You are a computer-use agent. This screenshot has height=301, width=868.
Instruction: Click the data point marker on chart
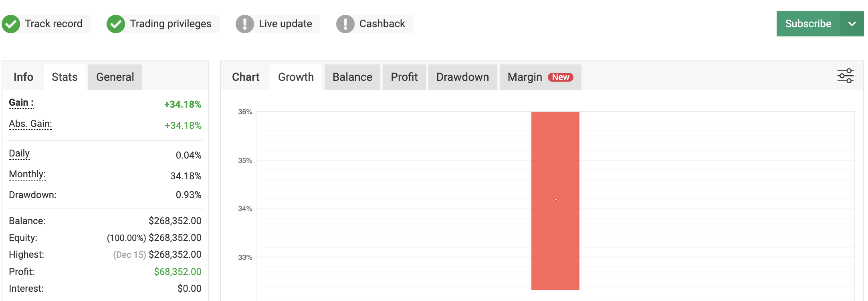pos(555,199)
